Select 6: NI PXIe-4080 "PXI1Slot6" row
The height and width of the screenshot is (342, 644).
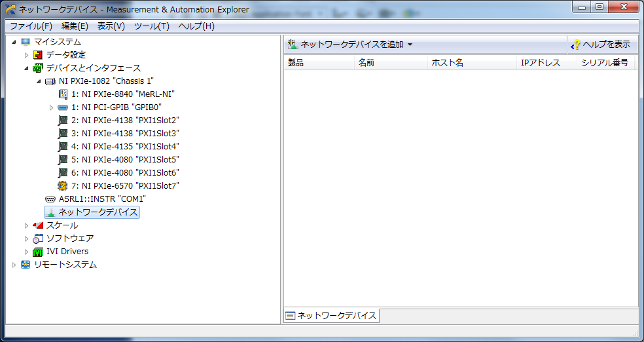[125, 173]
